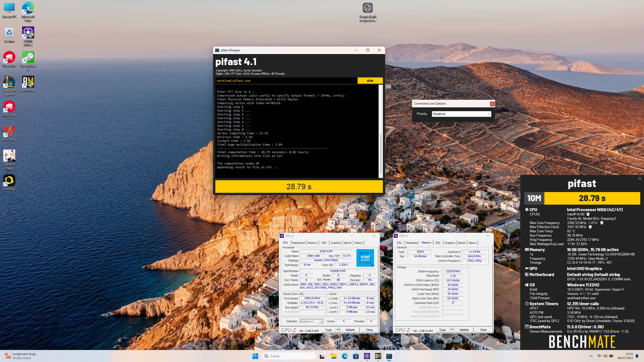Open Graphics tab in left CPU-Z
The image size is (644, 362).
point(336,243)
